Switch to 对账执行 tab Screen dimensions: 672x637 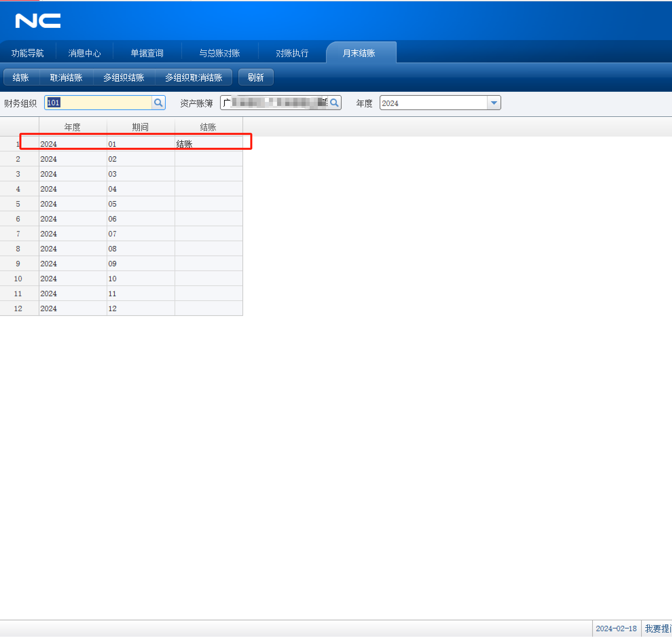(292, 53)
